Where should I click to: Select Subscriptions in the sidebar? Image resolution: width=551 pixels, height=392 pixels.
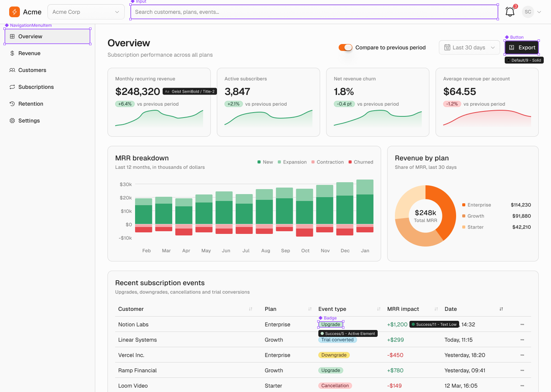(x=47, y=87)
